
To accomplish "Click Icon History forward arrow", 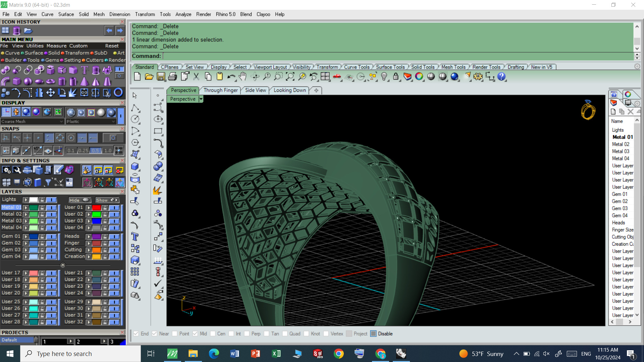I will (120, 31).
